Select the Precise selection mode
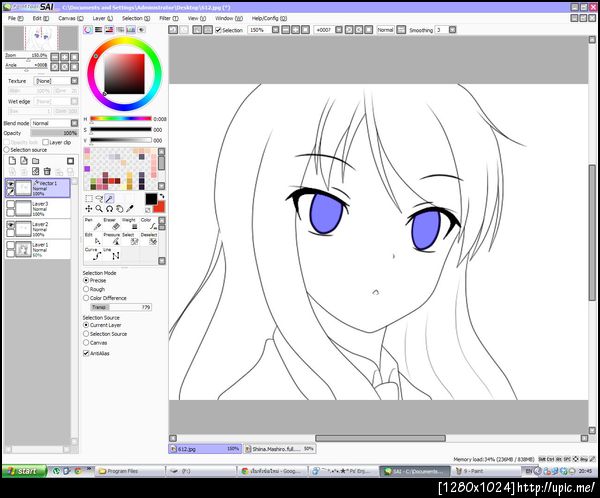 click(x=86, y=280)
